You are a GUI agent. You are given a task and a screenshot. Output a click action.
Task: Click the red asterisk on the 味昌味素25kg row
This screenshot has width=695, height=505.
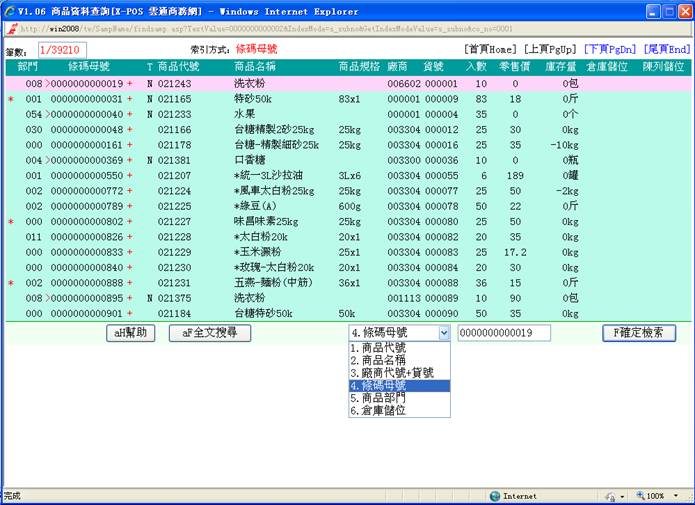point(11,220)
